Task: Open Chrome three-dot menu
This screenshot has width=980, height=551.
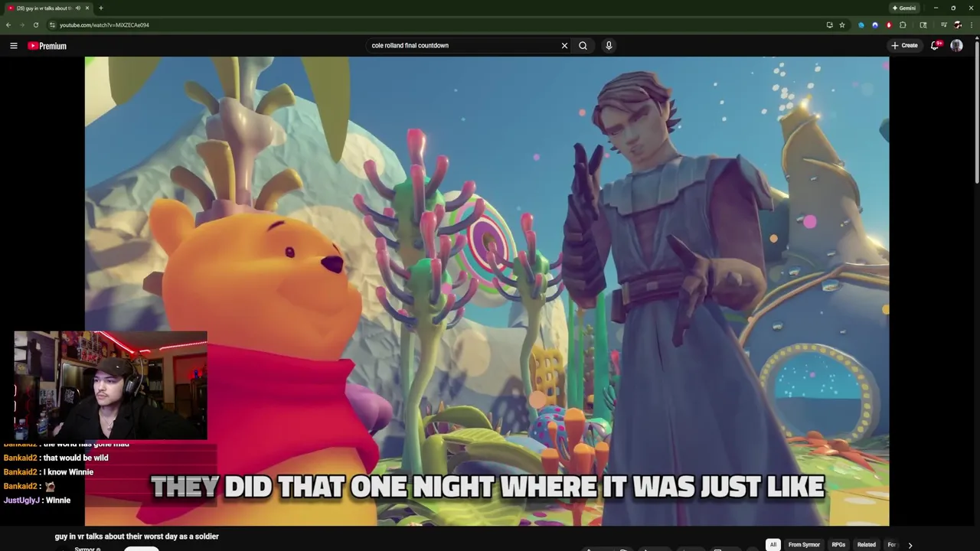Action: 971,24
